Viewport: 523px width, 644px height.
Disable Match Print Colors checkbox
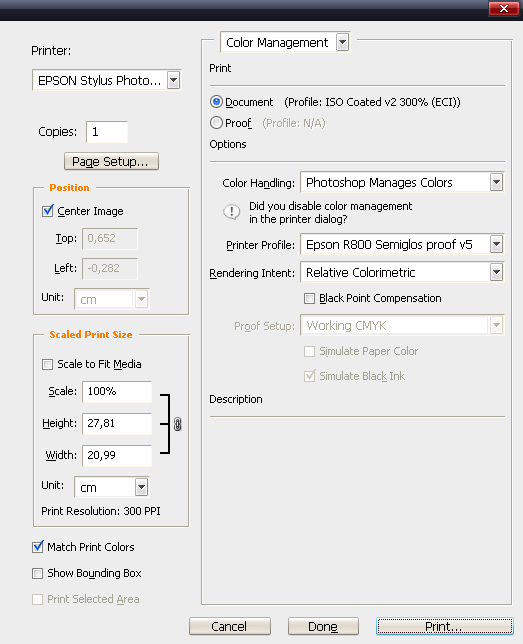pos(38,547)
